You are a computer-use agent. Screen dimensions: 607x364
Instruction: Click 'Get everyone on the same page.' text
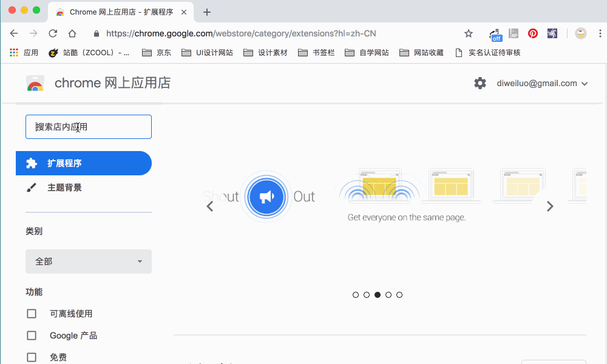tap(407, 217)
